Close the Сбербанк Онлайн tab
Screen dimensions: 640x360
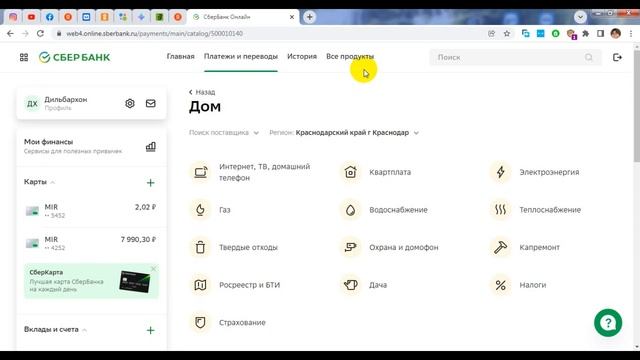(292, 17)
